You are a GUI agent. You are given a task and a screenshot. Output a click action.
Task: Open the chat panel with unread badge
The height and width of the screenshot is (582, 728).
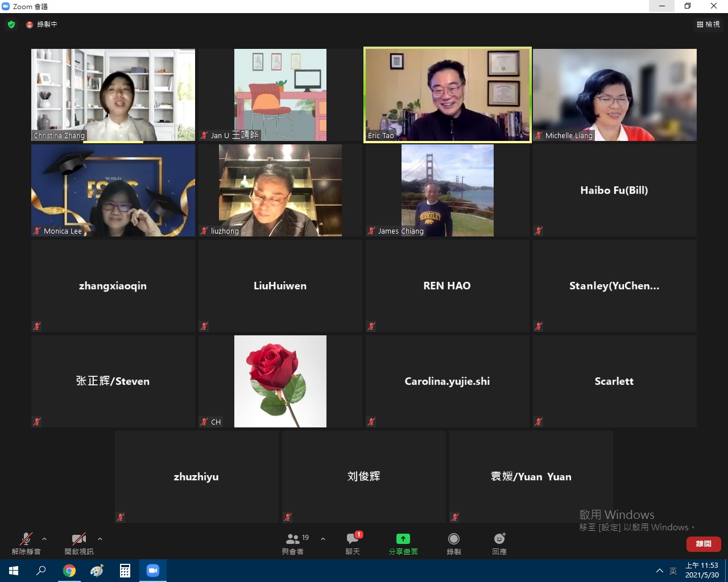(353, 539)
